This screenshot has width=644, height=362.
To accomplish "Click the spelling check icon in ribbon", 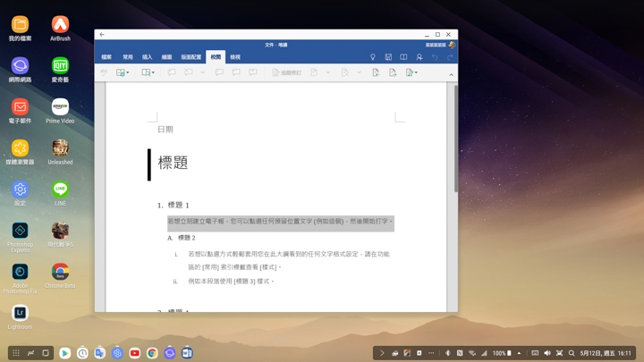I will (104, 72).
